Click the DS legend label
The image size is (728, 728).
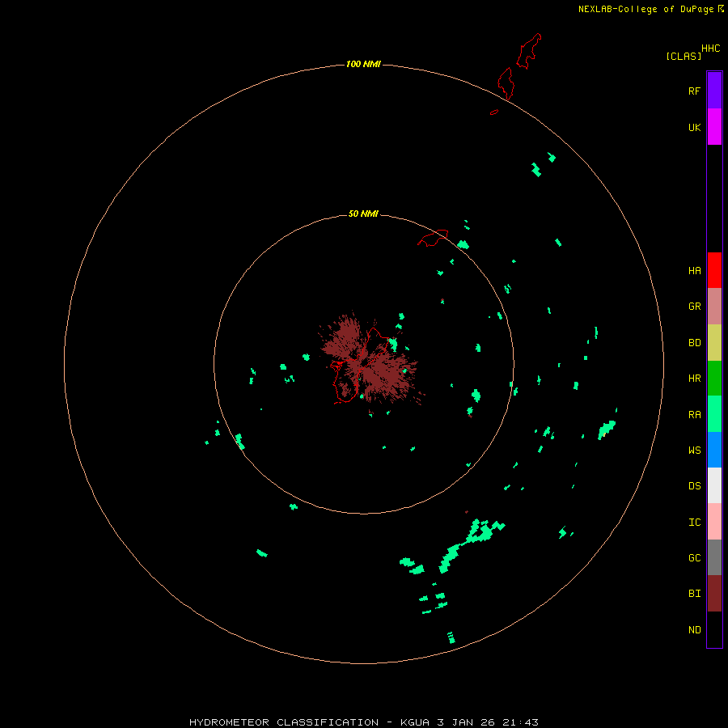point(694,486)
